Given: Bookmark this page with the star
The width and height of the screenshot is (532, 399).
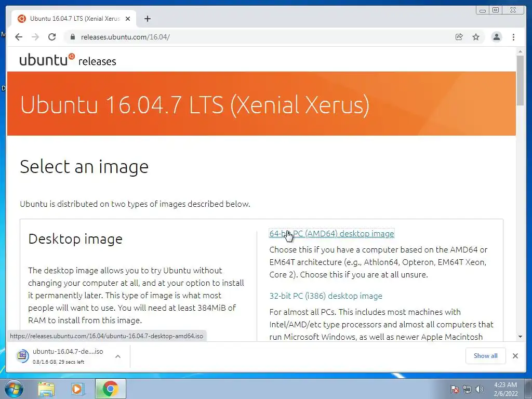Looking at the screenshot, I should click(x=476, y=37).
